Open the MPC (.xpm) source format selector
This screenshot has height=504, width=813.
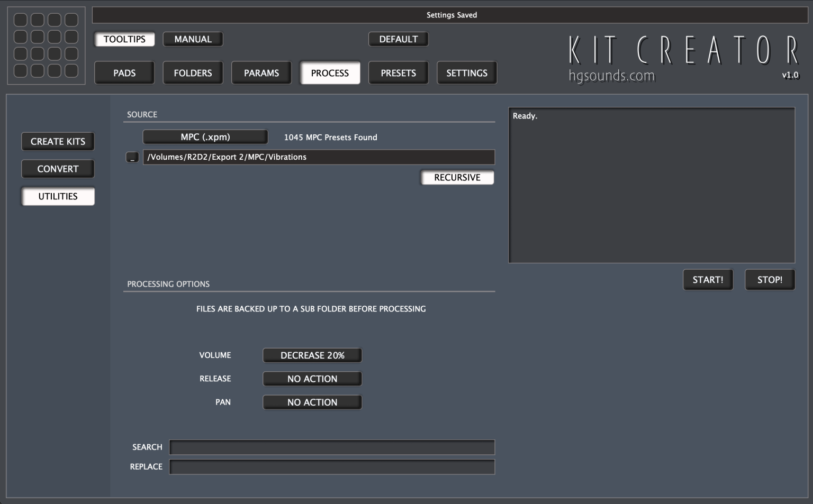pyautogui.click(x=205, y=136)
